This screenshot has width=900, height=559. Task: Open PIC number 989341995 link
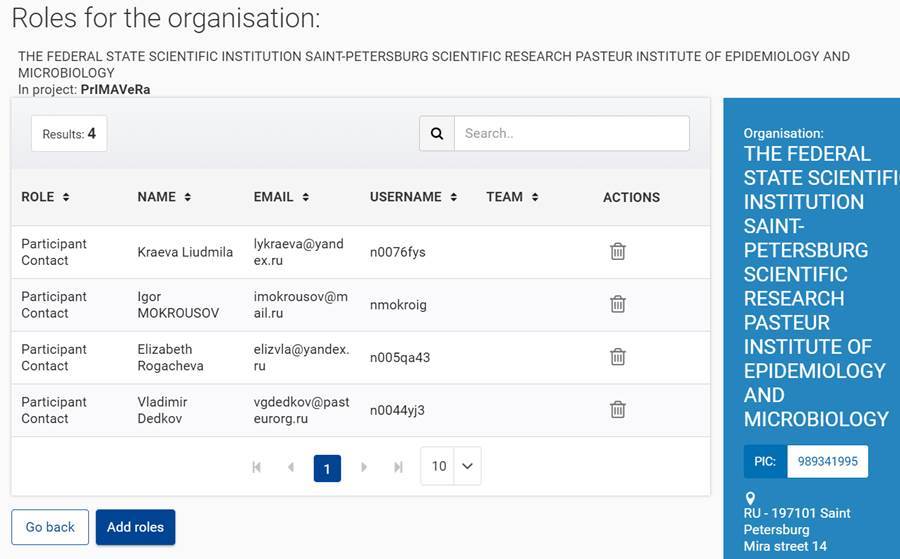tap(828, 461)
